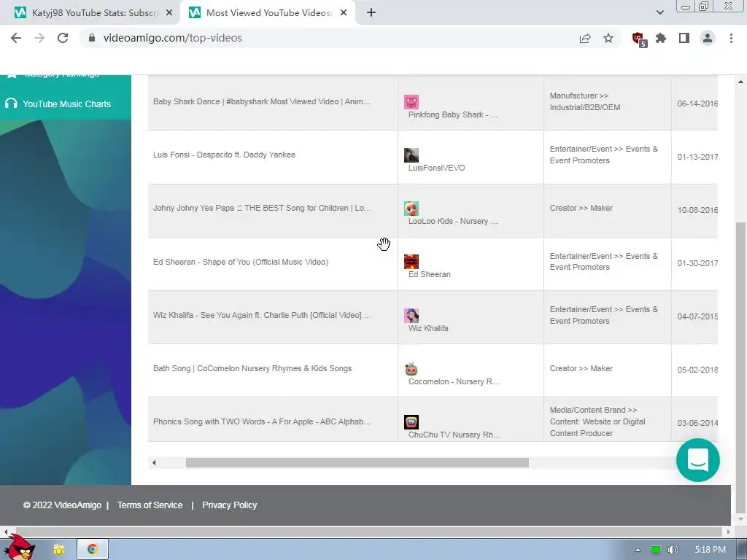
Task: Open the share page icon in address bar
Action: point(585,38)
